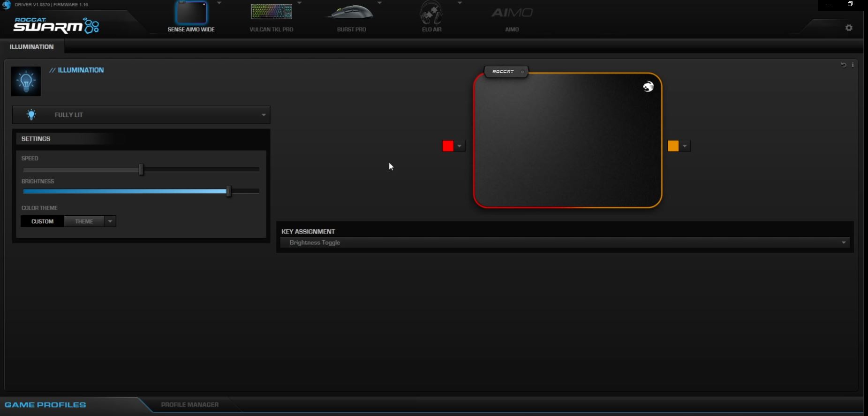The width and height of the screenshot is (868, 416).
Task: Click the driver and firmware version text
Action: [51, 5]
